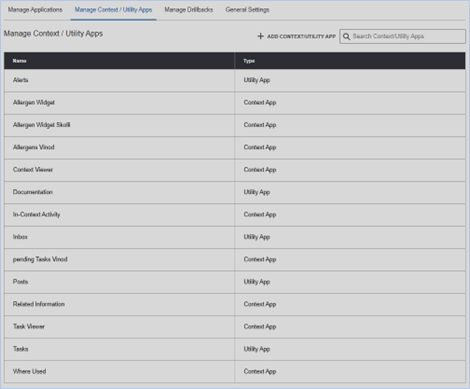Click the Utility App type for Posts
This screenshot has height=389, width=470.
click(257, 282)
